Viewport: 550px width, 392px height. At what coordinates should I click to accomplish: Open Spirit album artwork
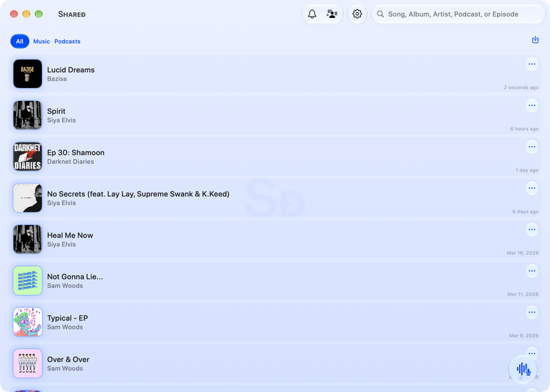(27, 115)
